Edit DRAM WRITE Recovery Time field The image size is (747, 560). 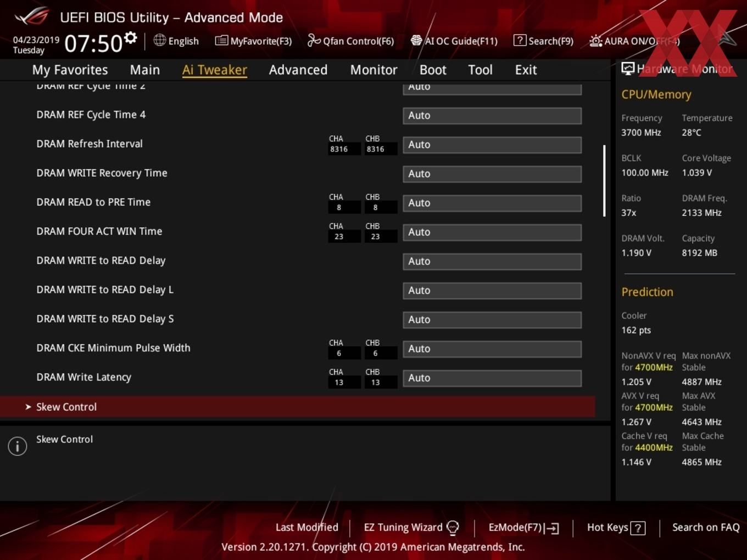coord(492,174)
